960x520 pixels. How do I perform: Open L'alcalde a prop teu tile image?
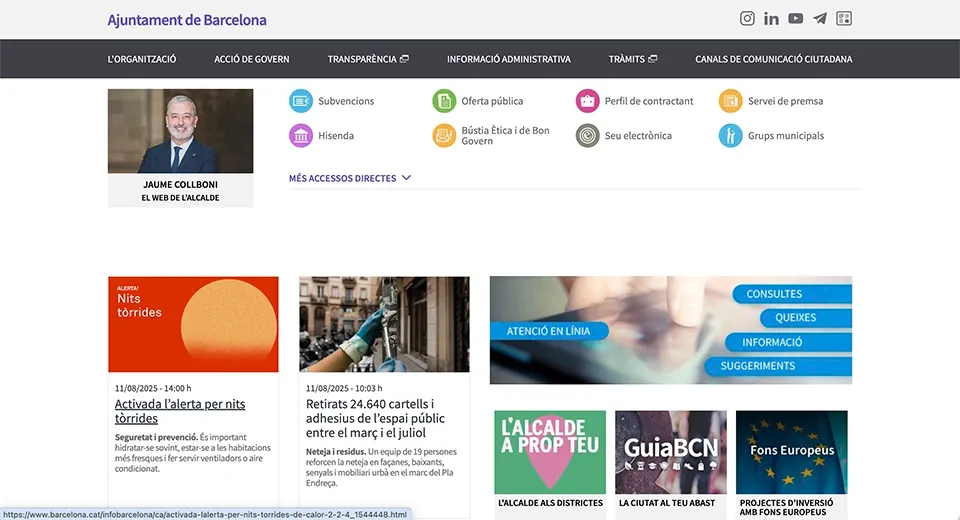pos(550,453)
